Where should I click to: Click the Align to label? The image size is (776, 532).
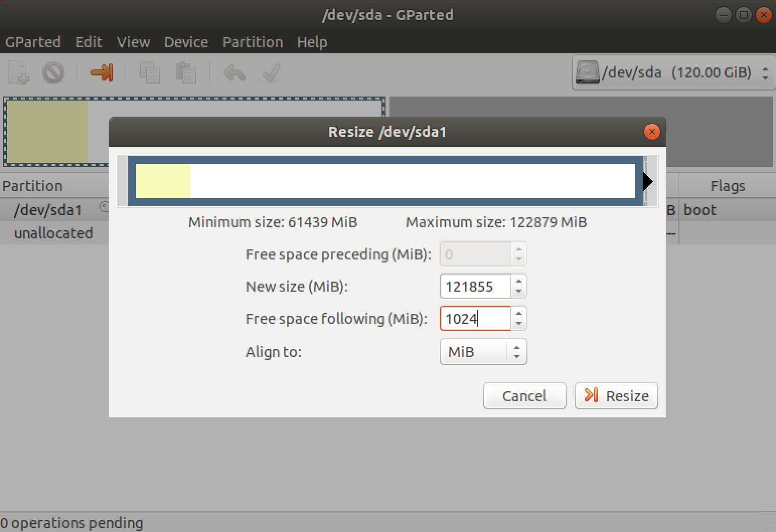(x=273, y=351)
